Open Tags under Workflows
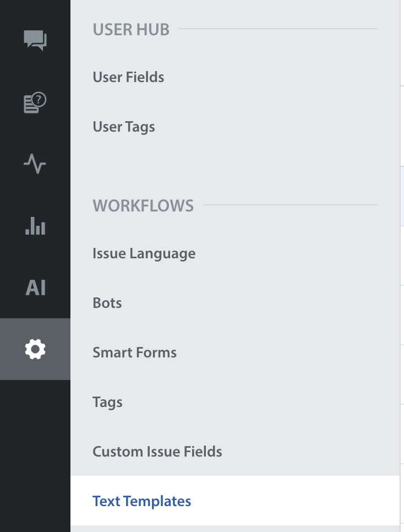404x532 pixels. click(107, 402)
